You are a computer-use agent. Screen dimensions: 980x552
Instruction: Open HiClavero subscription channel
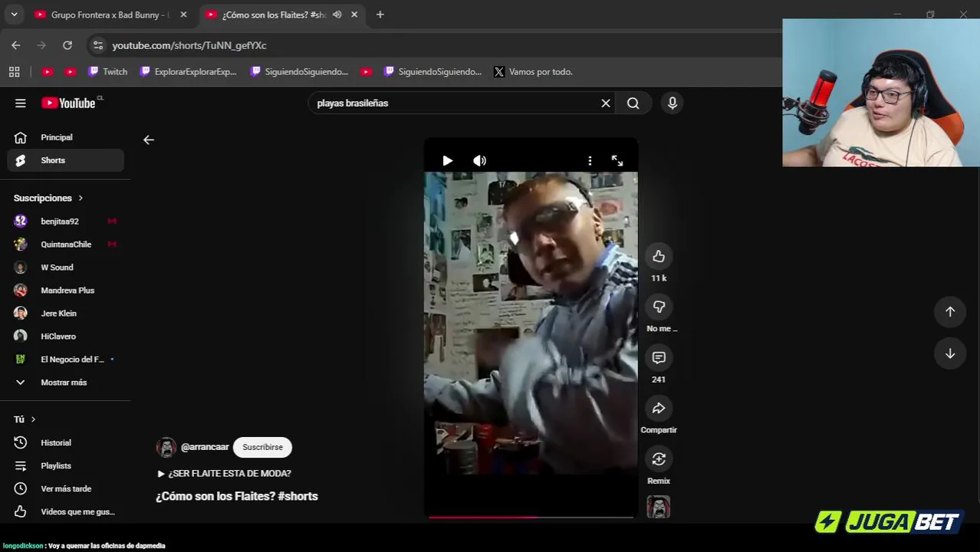(66, 336)
